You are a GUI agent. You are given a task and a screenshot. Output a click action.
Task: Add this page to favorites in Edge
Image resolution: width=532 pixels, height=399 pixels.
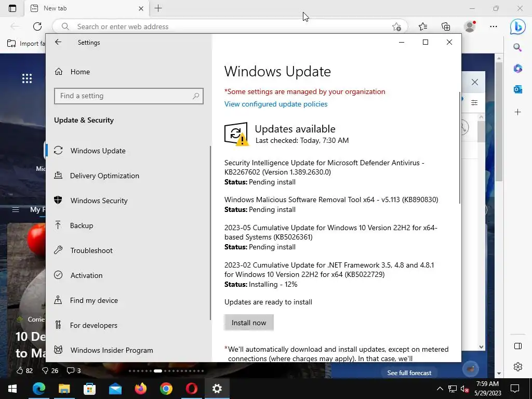(396, 27)
